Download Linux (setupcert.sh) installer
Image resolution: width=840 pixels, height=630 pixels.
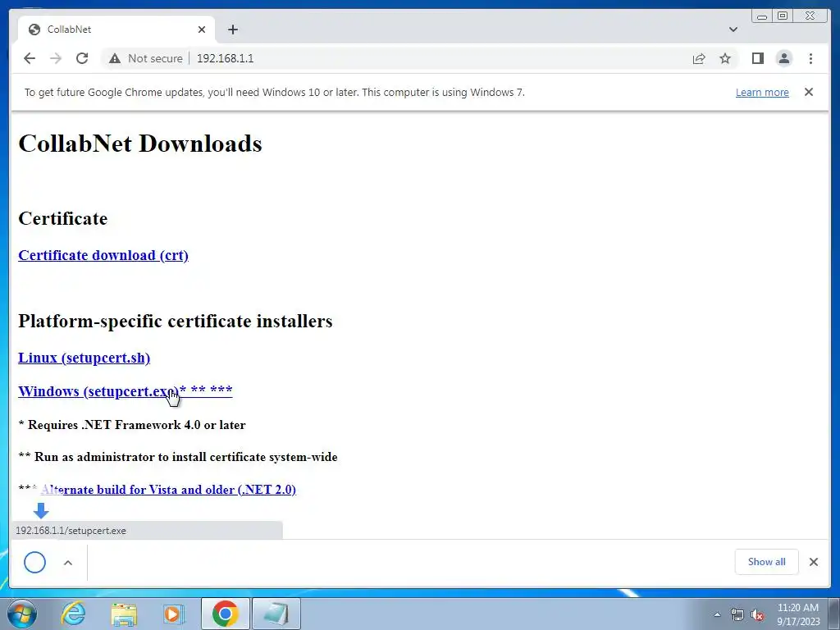pos(84,358)
